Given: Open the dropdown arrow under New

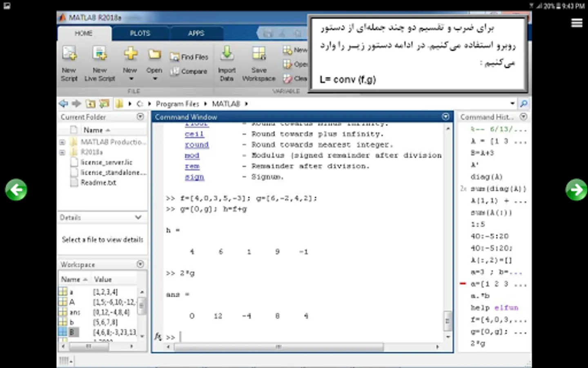Looking at the screenshot, I should click(131, 79).
